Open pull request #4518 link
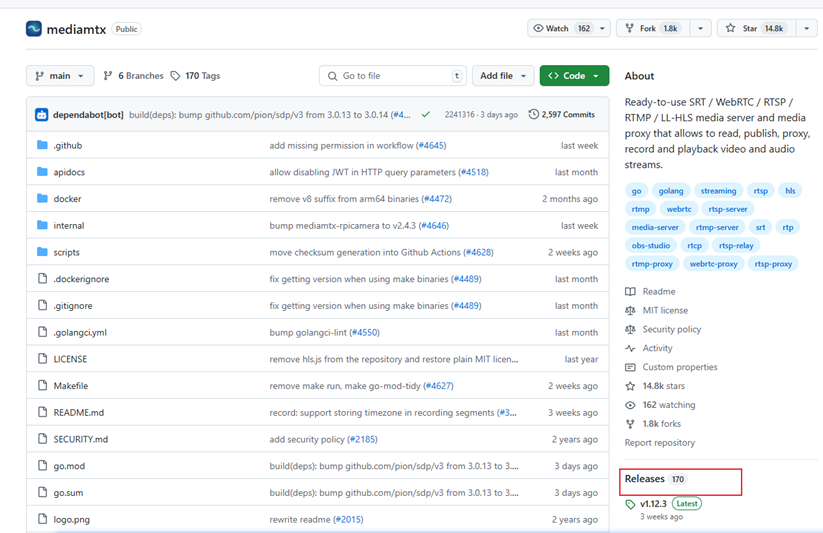Viewport: 823px width, 533px height. 473,172
